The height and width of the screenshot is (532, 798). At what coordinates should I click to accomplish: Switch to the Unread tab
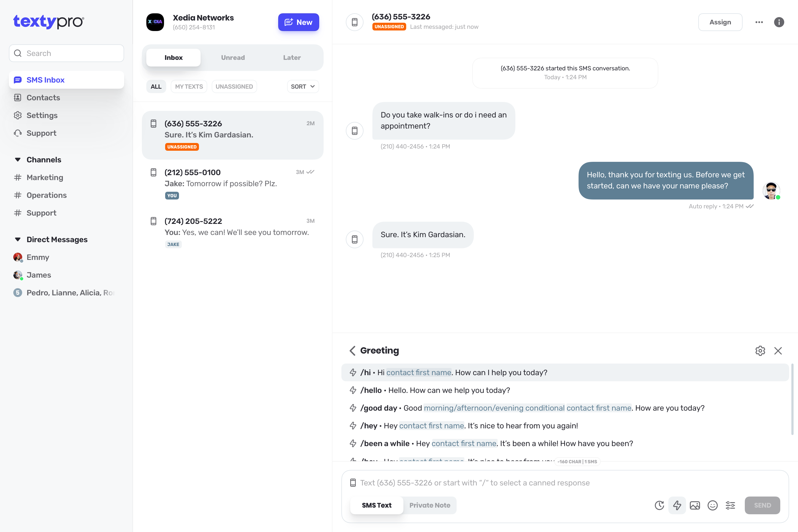pyautogui.click(x=233, y=58)
